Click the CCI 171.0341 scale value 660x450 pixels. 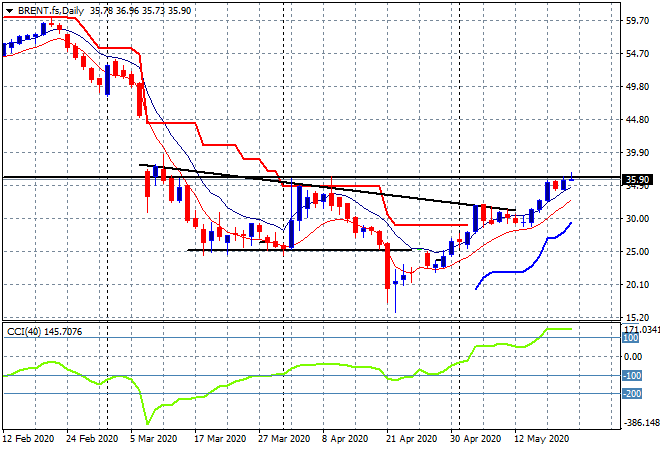coord(639,328)
